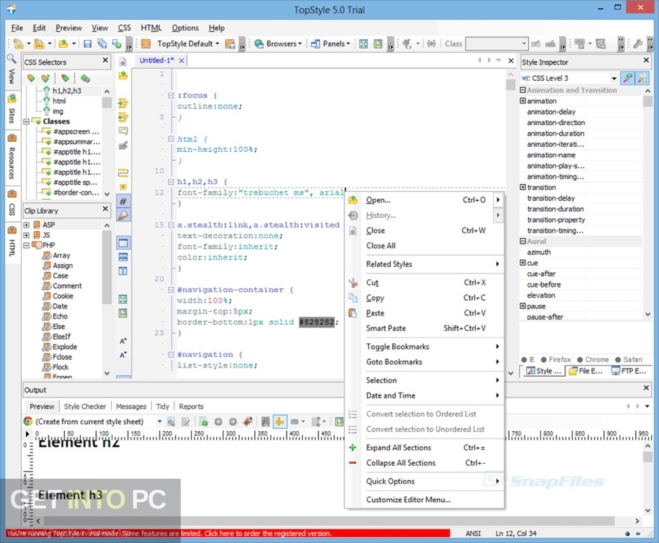Click Customize Editor Menu entry

[x=424, y=500]
